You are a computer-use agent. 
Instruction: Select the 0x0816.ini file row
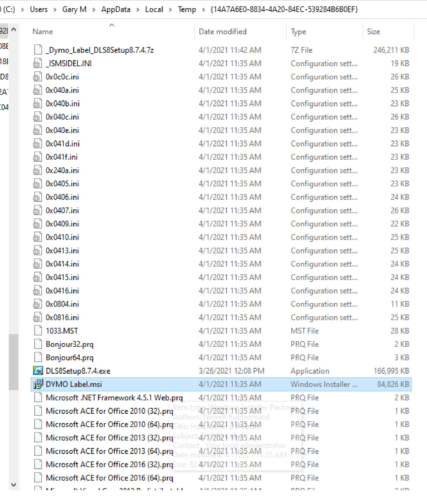(x=62, y=317)
